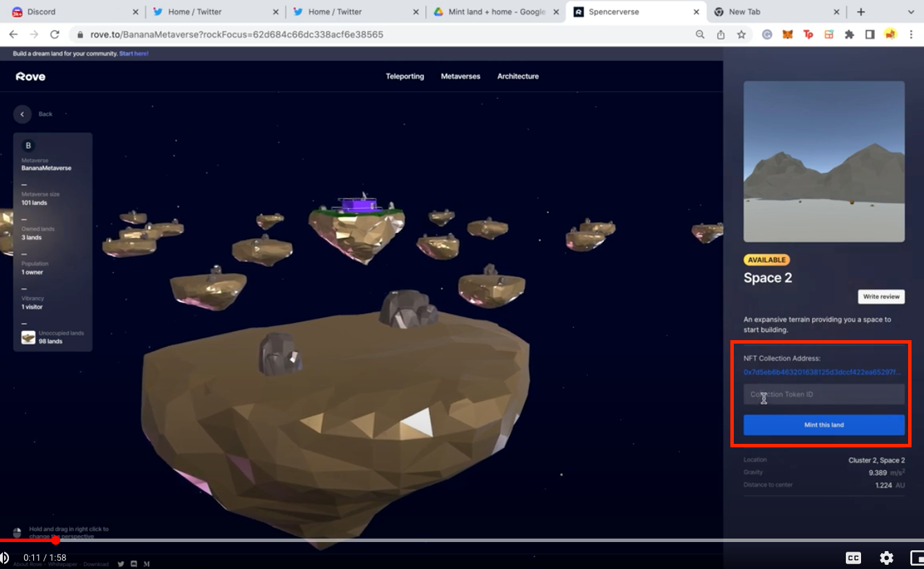Image resolution: width=924 pixels, height=569 pixels.
Task: Open the Whitepaper footer link
Action: (x=64, y=564)
